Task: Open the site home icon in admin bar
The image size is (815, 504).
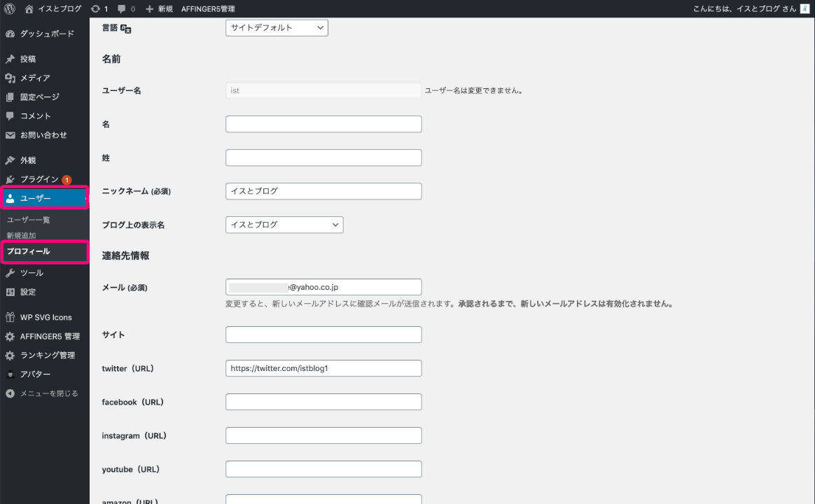Action: (29, 8)
